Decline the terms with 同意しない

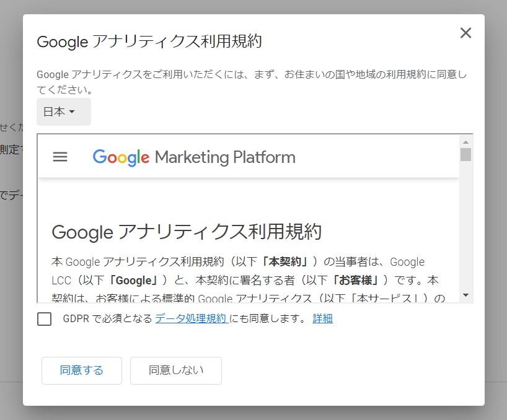tap(175, 370)
